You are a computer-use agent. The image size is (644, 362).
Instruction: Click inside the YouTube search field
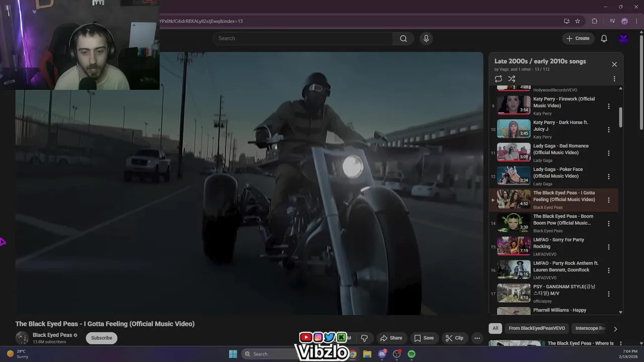[303, 39]
